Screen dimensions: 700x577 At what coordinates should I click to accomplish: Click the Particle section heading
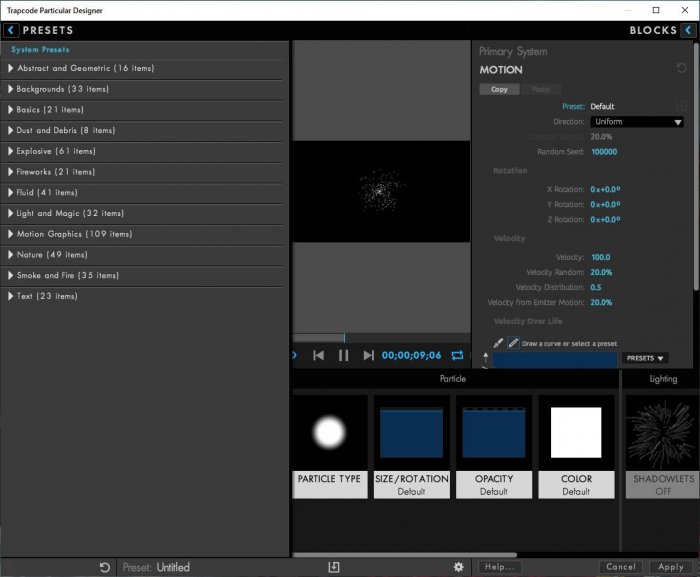[453, 379]
